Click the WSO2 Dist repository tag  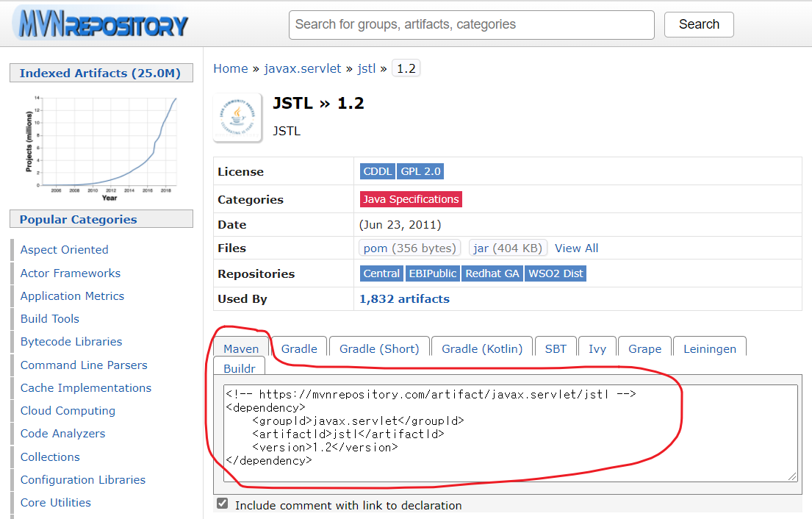[x=556, y=273]
